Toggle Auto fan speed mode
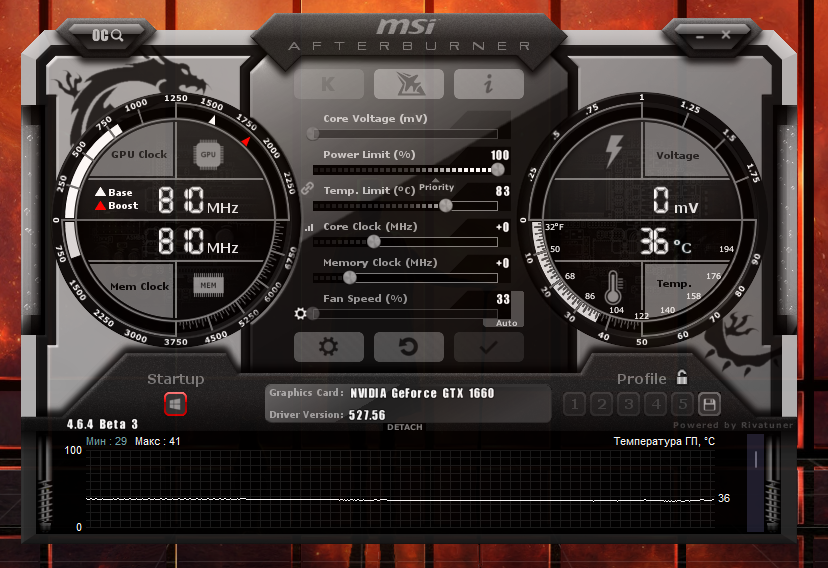This screenshot has width=828, height=568. point(506,323)
